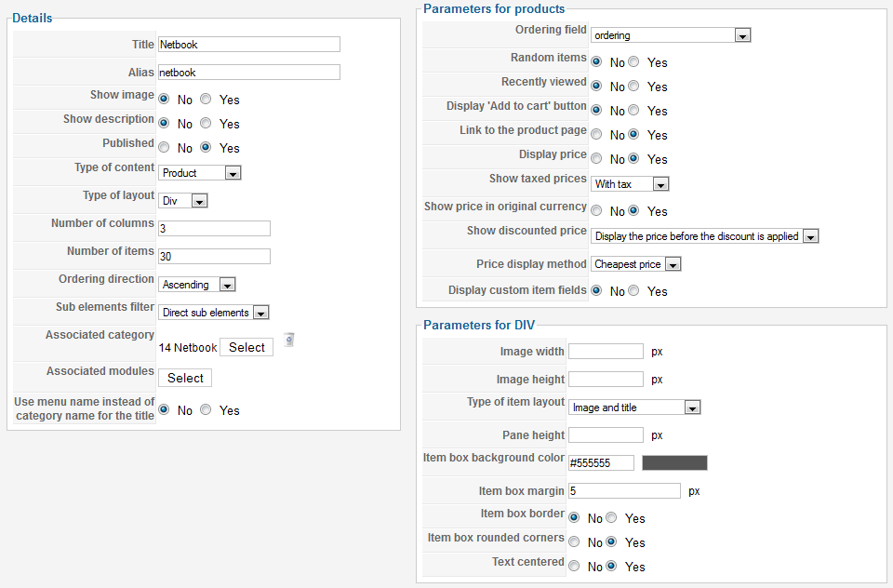
Task: Click the '14 Netbook' category text
Action: tap(188, 348)
